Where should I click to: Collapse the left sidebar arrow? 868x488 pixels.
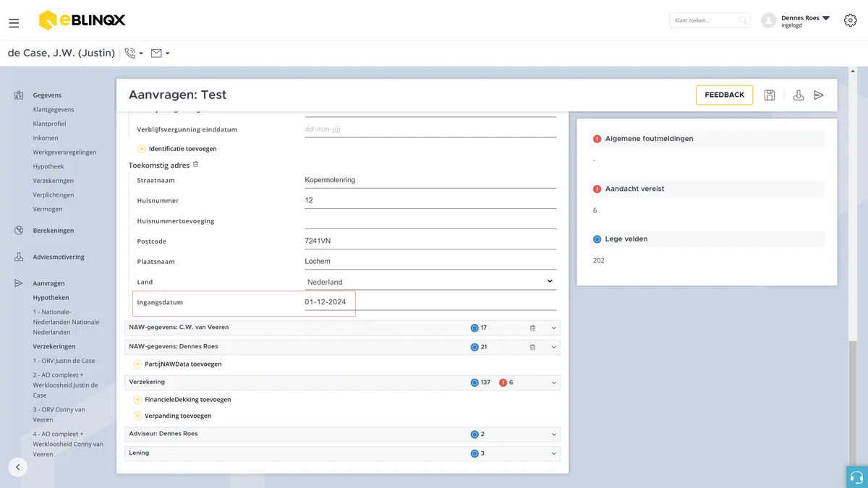[18, 467]
